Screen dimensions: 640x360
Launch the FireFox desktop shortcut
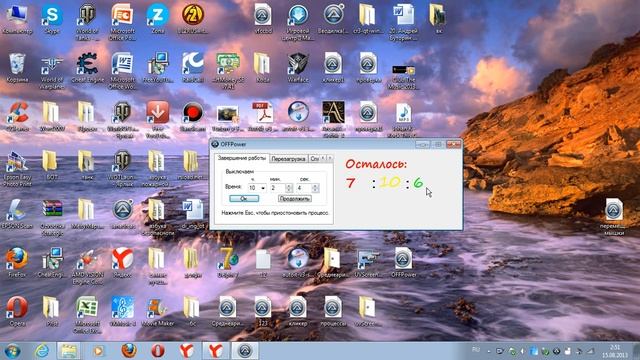coord(17,262)
